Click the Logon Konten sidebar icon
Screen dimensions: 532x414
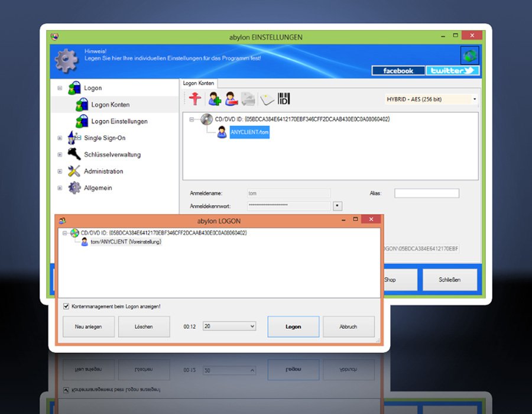(82, 105)
